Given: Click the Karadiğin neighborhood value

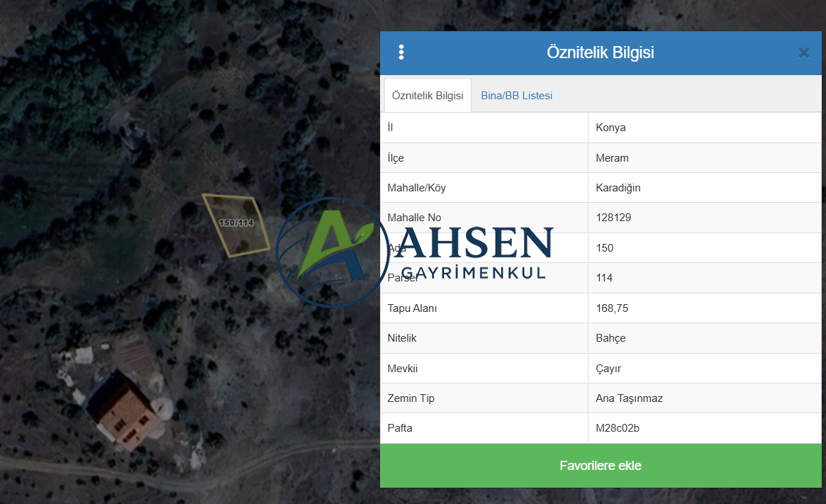Looking at the screenshot, I should click(x=618, y=188).
